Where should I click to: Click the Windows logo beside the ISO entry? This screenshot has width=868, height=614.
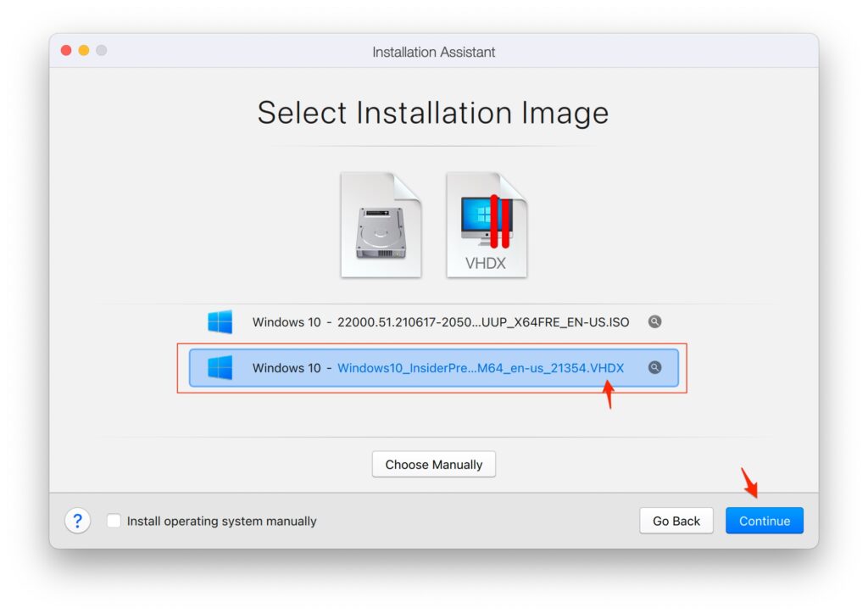click(220, 321)
